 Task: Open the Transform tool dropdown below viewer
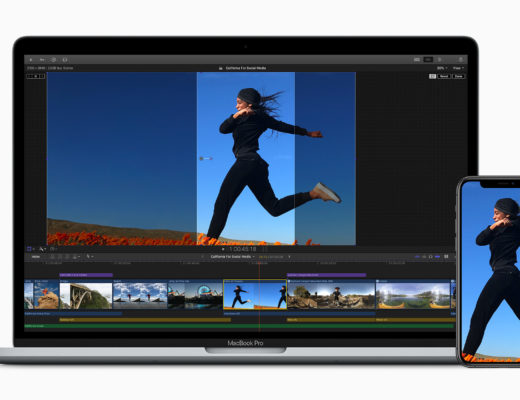pos(30,249)
